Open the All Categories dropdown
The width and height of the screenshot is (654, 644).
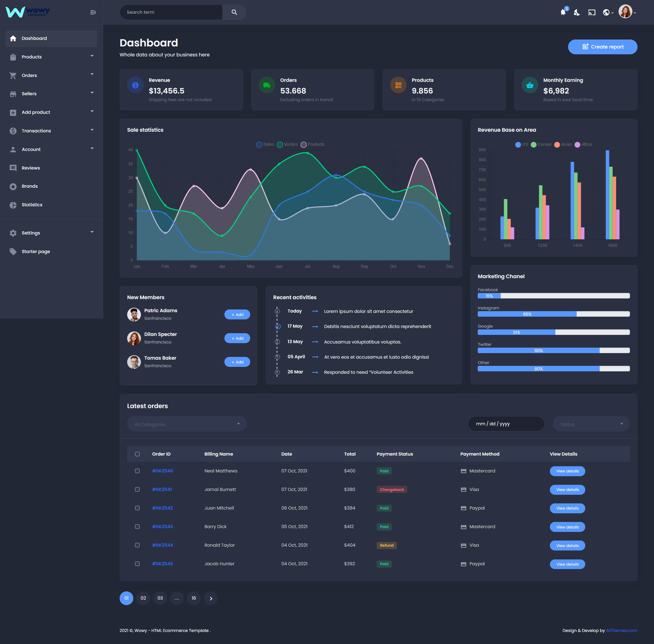coord(187,424)
